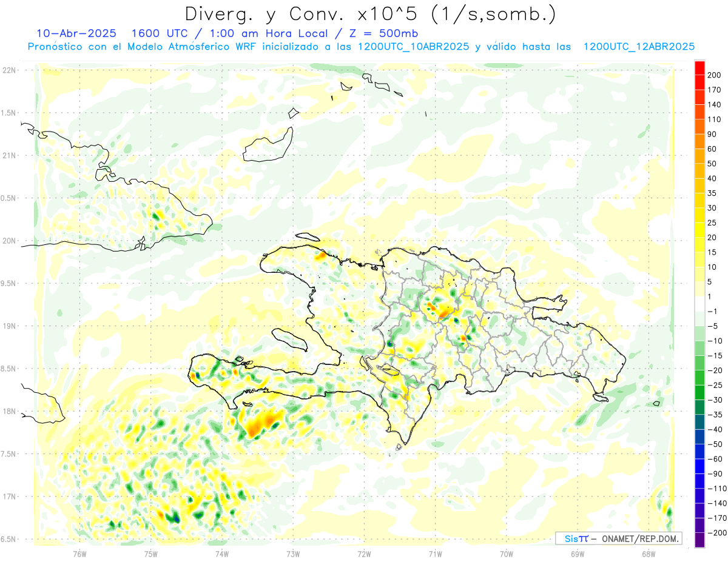Click the "69W" longitude label

coord(577,554)
